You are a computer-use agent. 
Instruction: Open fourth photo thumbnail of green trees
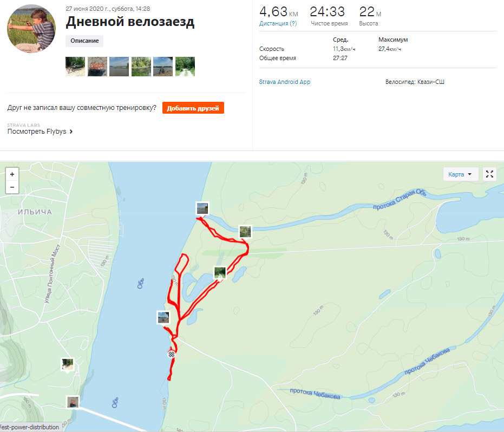tap(141, 67)
